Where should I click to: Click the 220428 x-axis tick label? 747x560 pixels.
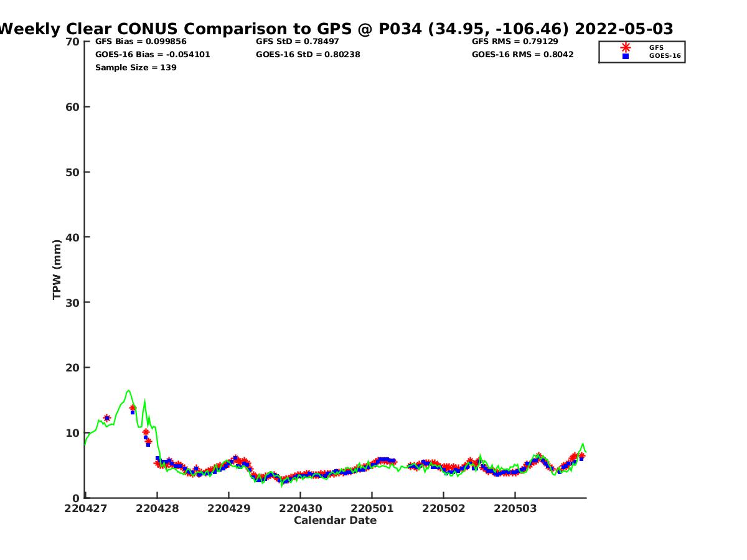point(157,508)
